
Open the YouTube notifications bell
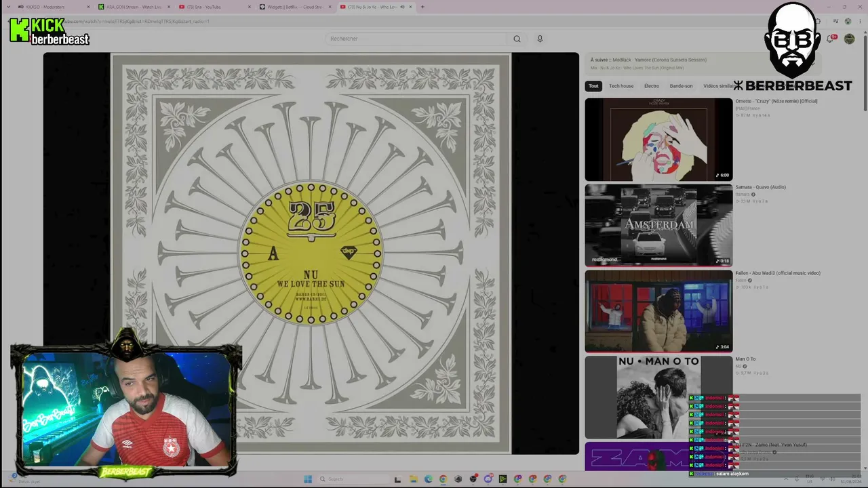pos(830,39)
